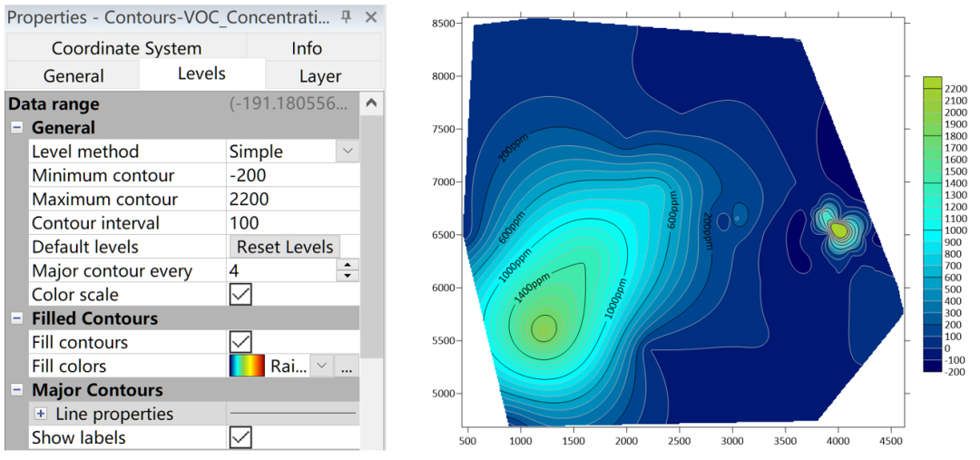Screen dimensions: 980x460
Task: Pin the Properties panel with the pushpin icon
Action: (347, 17)
